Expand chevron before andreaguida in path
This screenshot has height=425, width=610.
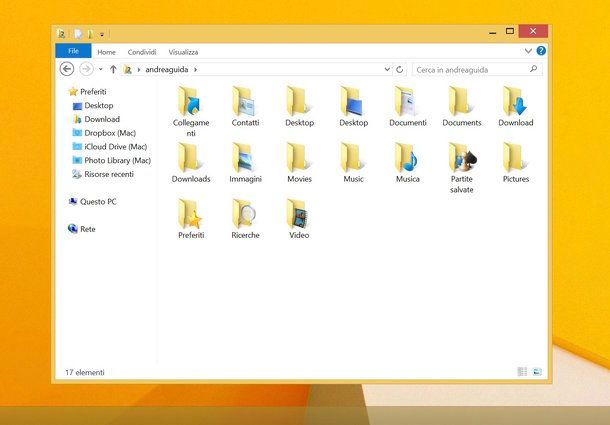(138, 70)
